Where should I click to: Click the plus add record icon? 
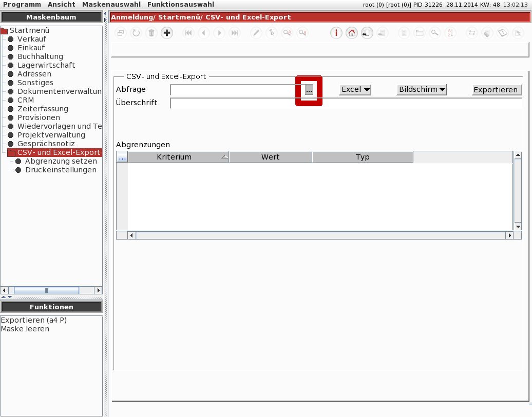166,33
